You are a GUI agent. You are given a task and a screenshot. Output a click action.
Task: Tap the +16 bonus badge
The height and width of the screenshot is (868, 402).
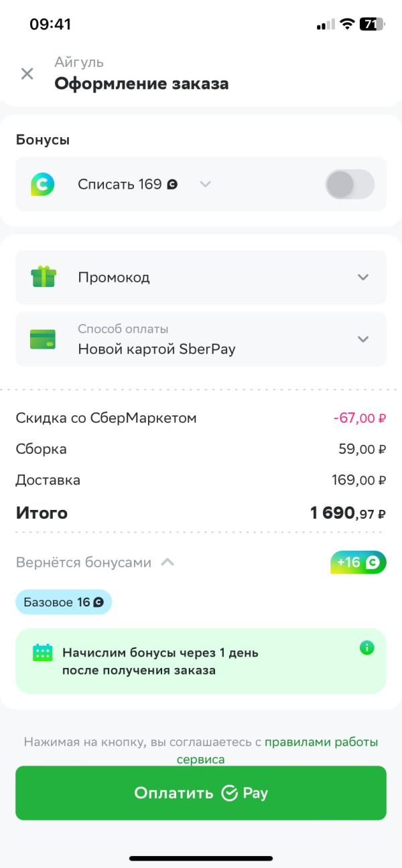358,563
